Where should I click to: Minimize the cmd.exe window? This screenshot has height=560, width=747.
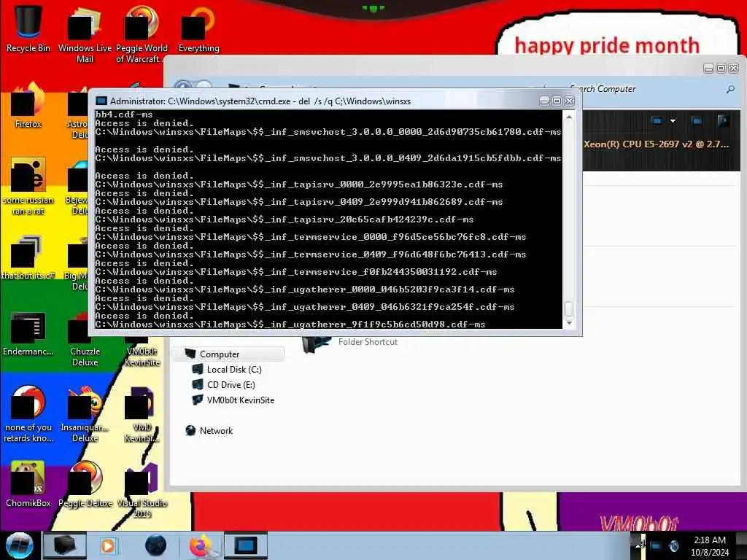coord(544,101)
